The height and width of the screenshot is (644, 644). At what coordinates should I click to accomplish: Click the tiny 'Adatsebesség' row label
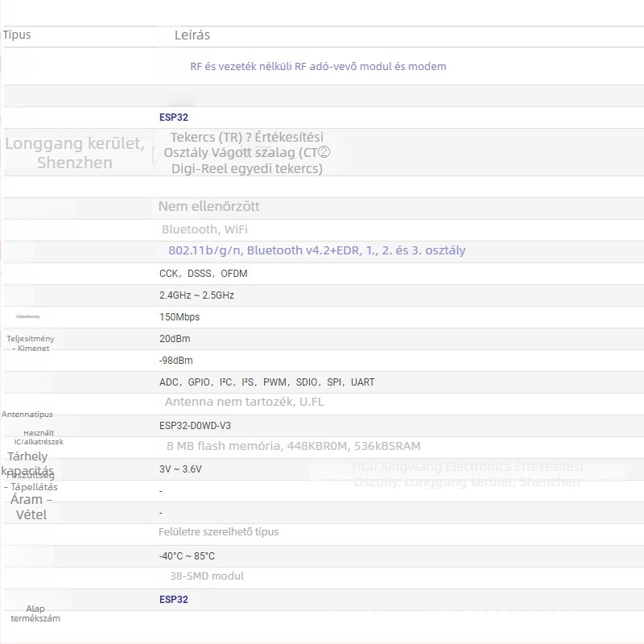point(27,316)
